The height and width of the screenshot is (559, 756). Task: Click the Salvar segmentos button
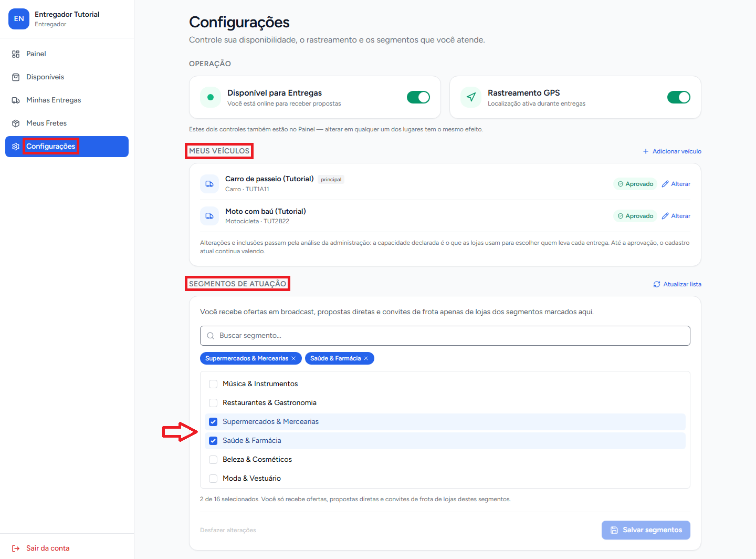(x=646, y=530)
